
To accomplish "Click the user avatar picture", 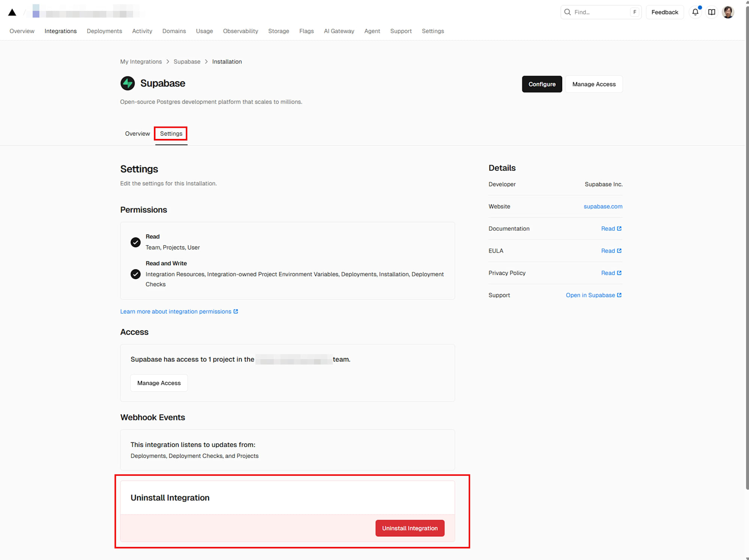I will pos(728,12).
